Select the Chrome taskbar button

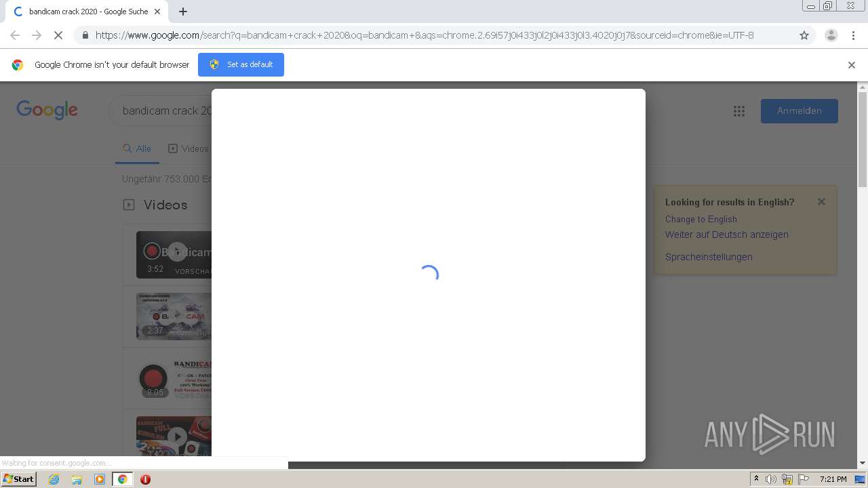123,479
